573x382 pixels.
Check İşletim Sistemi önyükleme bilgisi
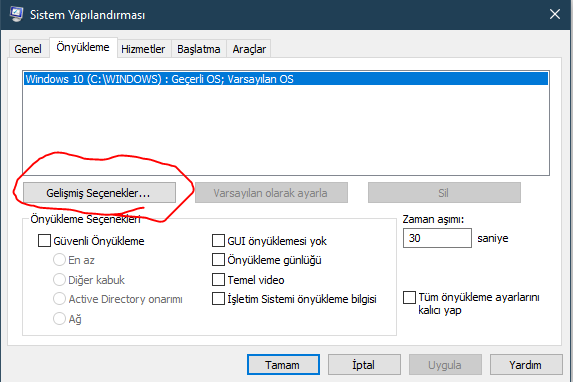(x=218, y=299)
